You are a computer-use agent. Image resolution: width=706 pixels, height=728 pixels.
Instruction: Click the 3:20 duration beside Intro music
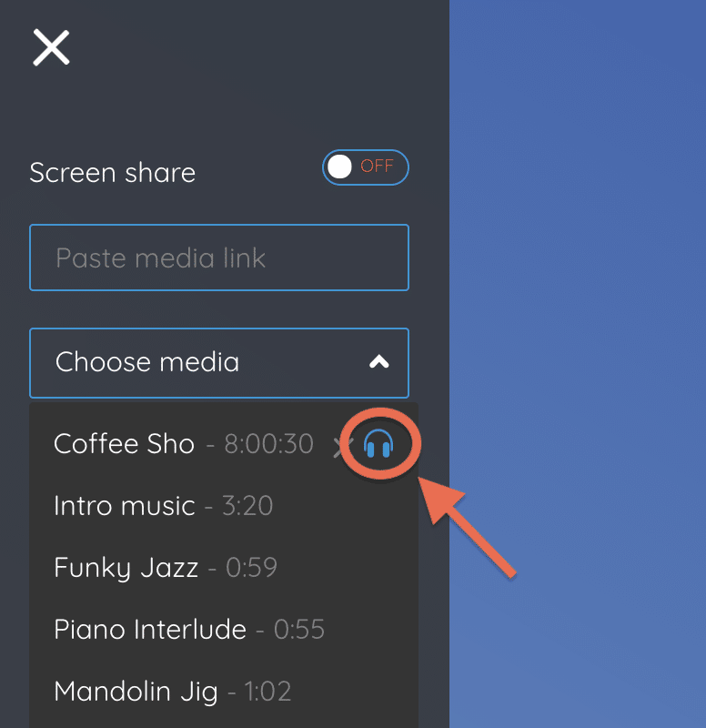[x=247, y=505]
